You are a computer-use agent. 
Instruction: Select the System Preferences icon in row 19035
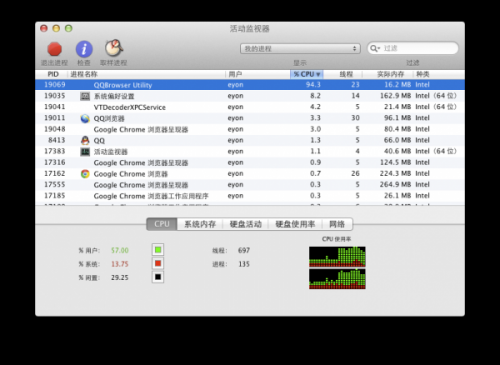[85, 96]
